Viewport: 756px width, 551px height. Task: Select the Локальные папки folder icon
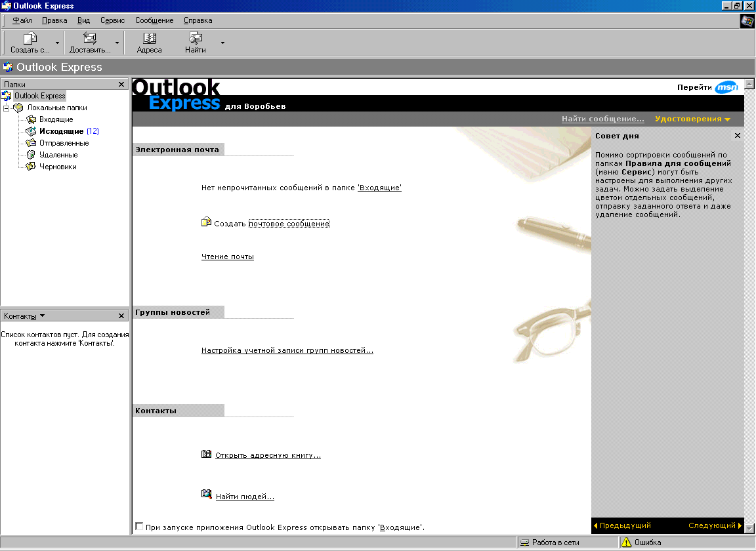[18, 108]
